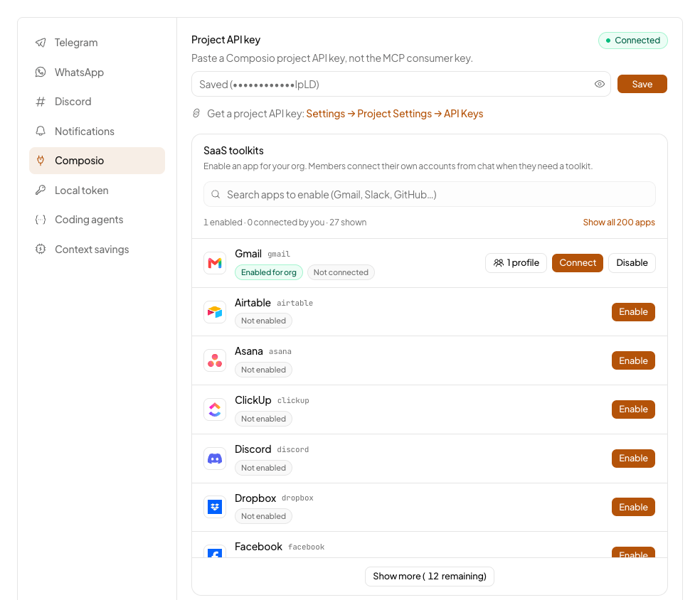Click the search magnifier icon
Image resolution: width=700 pixels, height=600 pixels.
coord(216,194)
